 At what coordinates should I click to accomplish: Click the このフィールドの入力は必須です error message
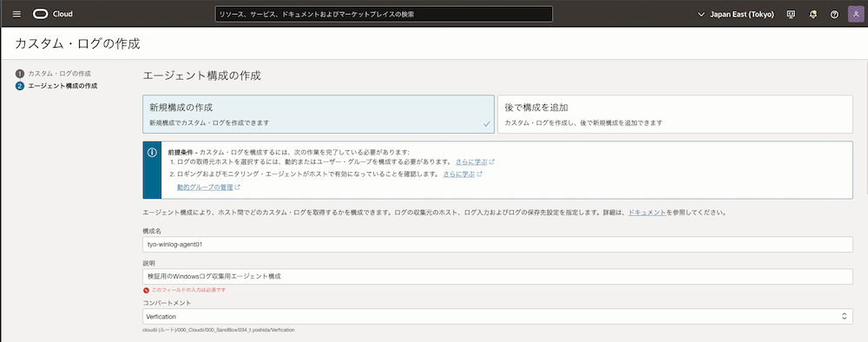(x=188, y=290)
